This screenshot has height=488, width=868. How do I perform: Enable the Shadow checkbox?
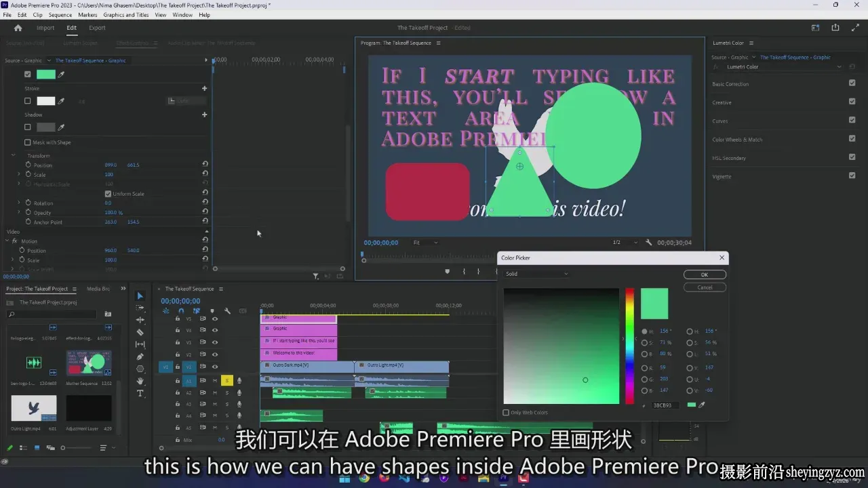pos(28,127)
